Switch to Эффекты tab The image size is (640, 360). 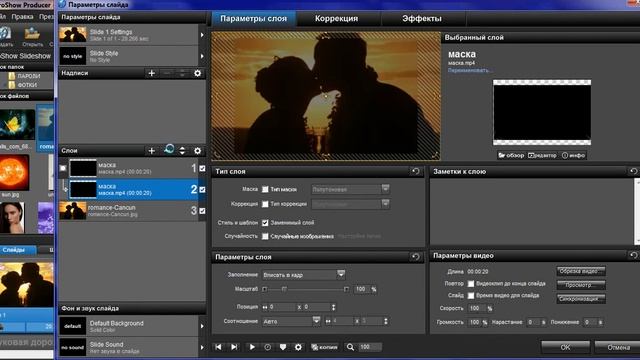pyautogui.click(x=422, y=18)
